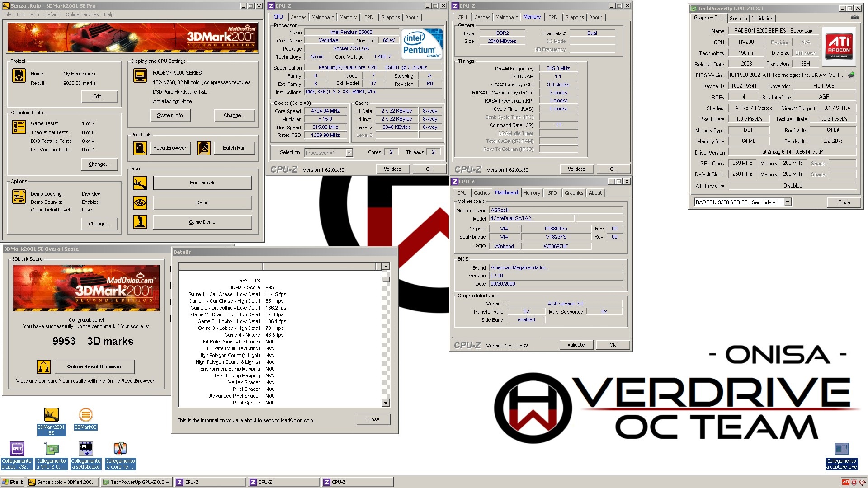Image resolution: width=868 pixels, height=488 pixels.
Task: Click the Start button on the taskbar
Action: point(13,482)
